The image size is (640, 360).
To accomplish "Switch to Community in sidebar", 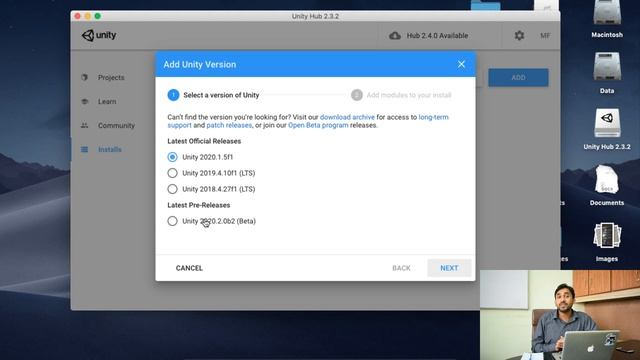I will point(116,126).
